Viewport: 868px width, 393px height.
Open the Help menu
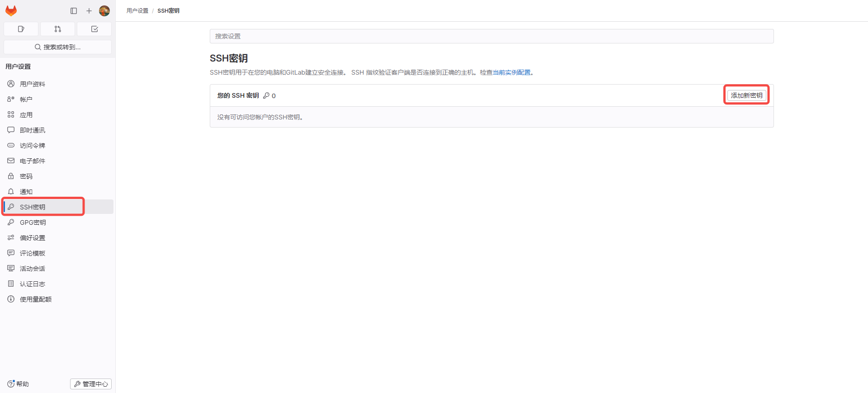(x=18, y=384)
